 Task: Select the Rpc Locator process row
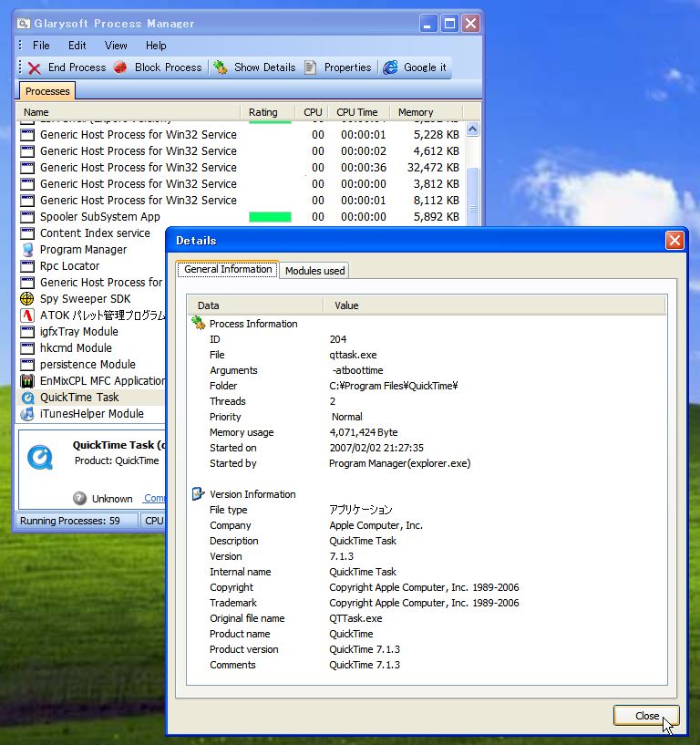(92, 266)
